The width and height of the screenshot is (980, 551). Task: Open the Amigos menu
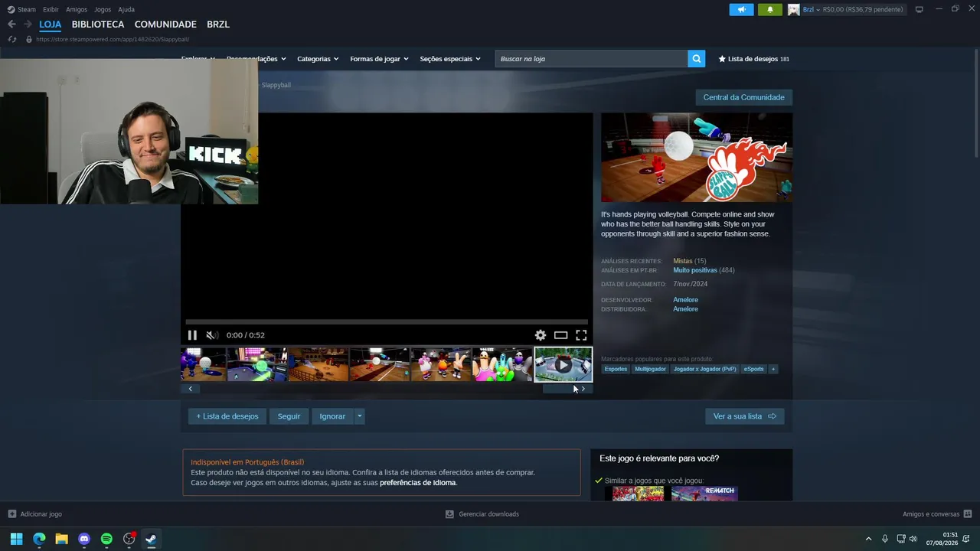tap(77, 9)
